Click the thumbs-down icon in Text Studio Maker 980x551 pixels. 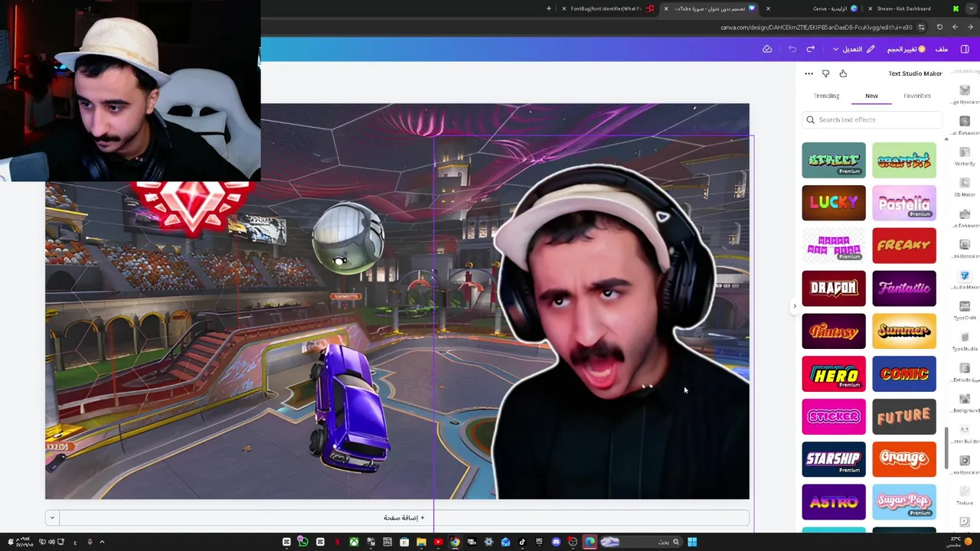click(x=825, y=73)
